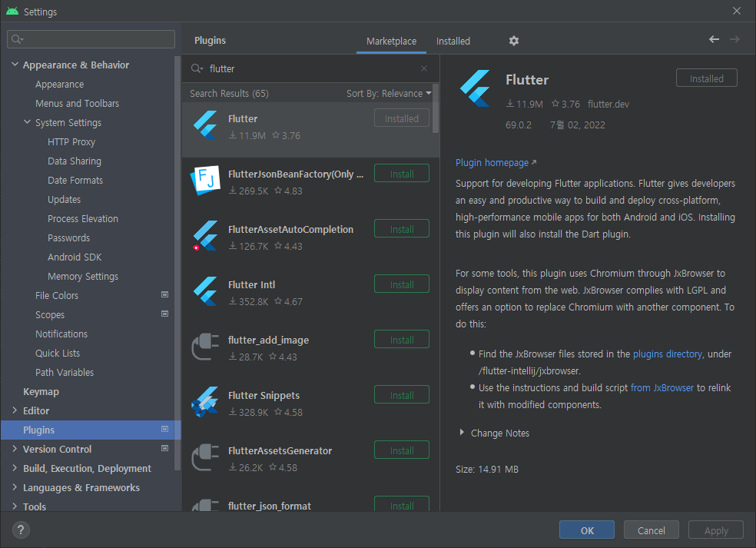Screen dimensions: 756x548
Task: Click the flutter.dev vendor link
Action: coord(608,105)
